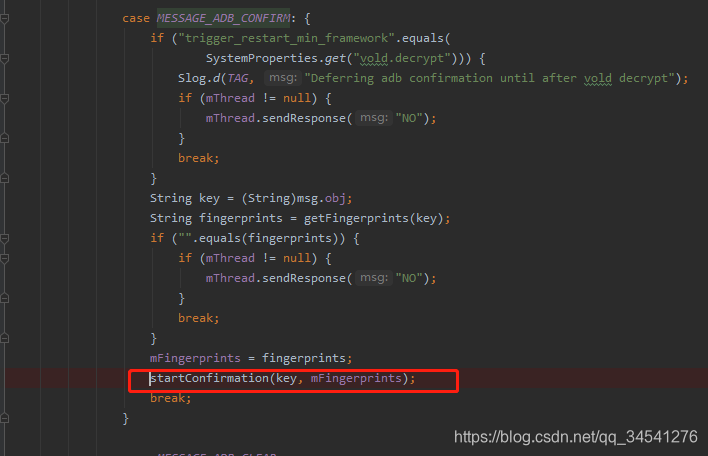The image size is (708, 456).
Task: Click the MESSAGE_ADB_CONFIRM constant
Action: coord(224,19)
